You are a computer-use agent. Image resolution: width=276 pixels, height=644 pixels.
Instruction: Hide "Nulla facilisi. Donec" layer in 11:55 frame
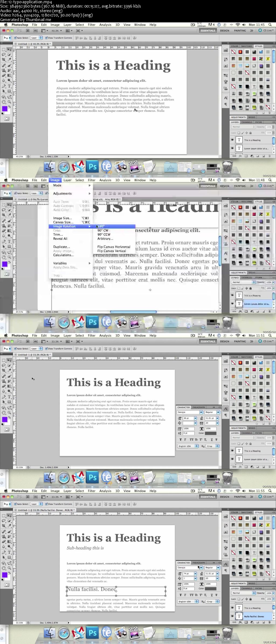tap(232, 616)
